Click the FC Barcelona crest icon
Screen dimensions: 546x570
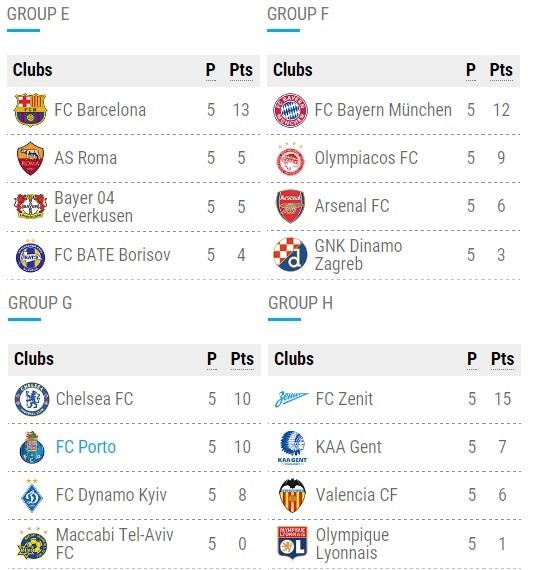point(31,110)
